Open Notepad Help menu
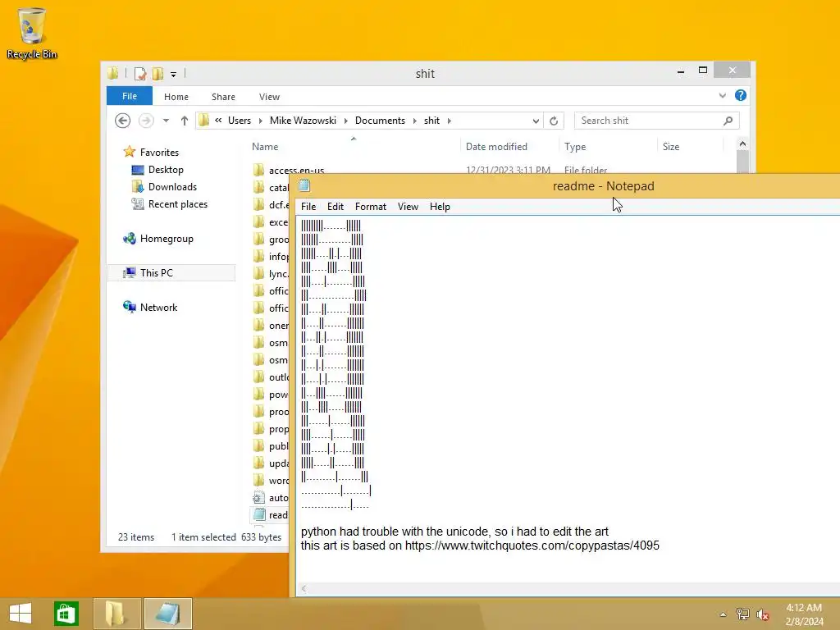 click(x=440, y=206)
